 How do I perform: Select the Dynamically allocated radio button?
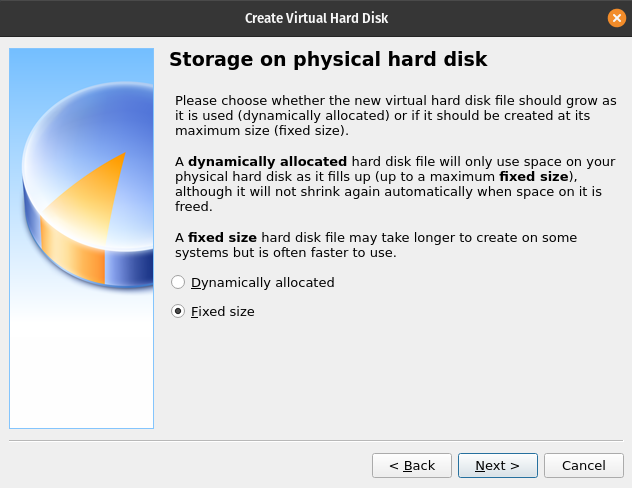point(179,283)
